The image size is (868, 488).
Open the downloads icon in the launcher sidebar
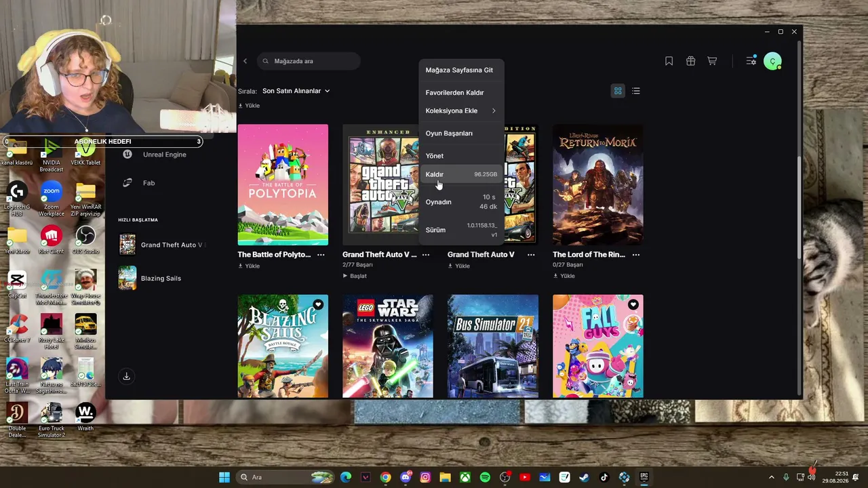tap(126, 376)
